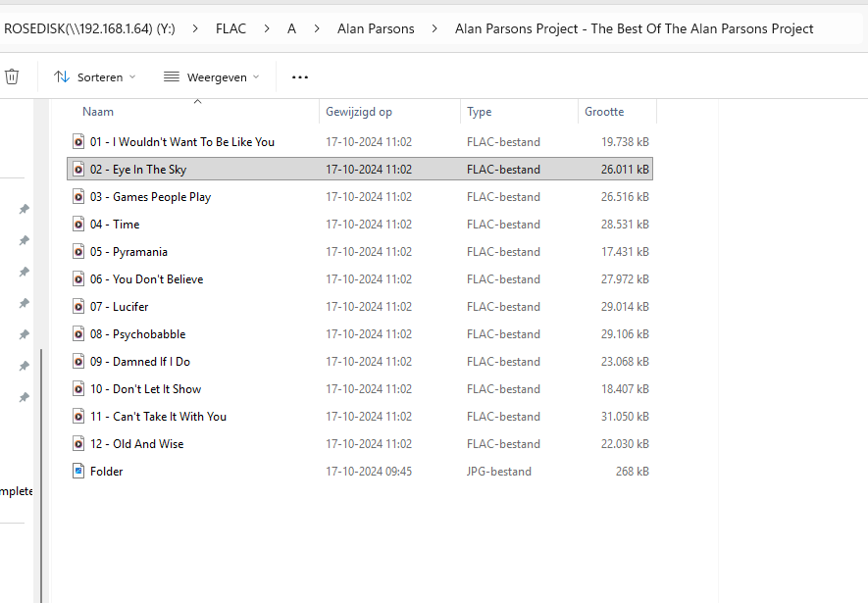Click the file icon of 10 - Don't Let It Show
Viewport: 868px width, 603px height.
78,389
